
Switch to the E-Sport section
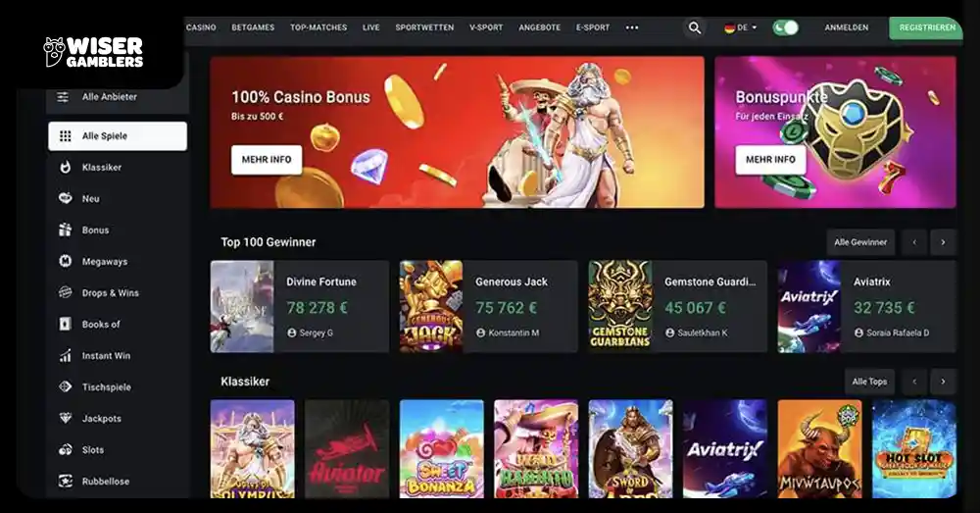tap(593, 27)
